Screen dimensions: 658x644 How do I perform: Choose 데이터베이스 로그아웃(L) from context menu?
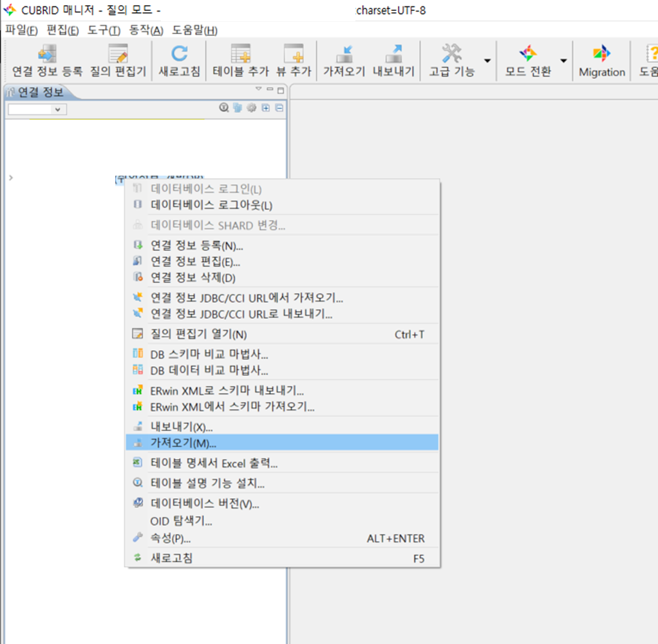(x=282, y=205)
